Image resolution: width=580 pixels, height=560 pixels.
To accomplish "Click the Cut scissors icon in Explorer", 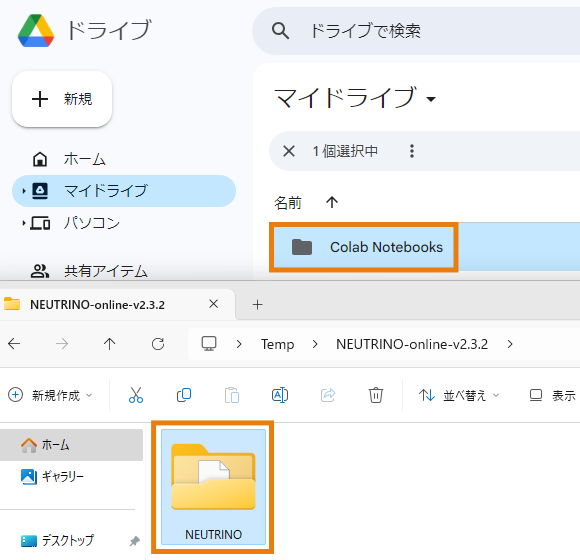I will (136, 395).
